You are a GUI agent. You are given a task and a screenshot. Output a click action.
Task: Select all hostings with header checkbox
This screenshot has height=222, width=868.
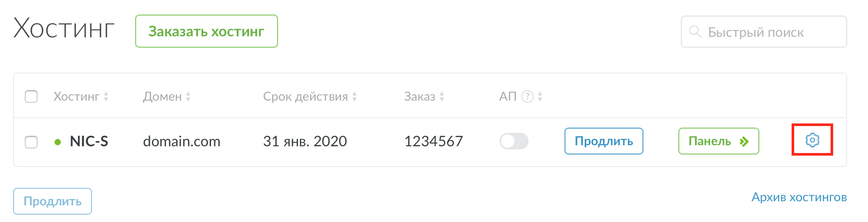pyautogui.click(x=31, y=96)
